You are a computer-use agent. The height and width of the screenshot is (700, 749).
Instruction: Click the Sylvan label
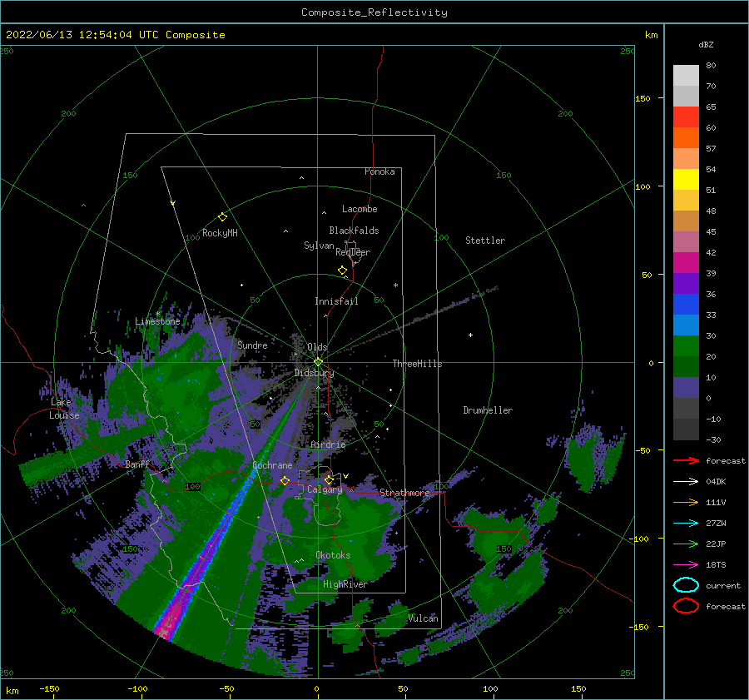click(319, 245)
